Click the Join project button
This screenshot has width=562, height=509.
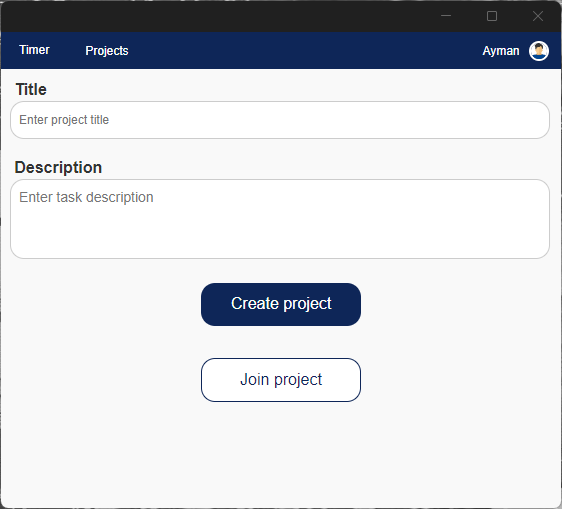tap(281, 380)
